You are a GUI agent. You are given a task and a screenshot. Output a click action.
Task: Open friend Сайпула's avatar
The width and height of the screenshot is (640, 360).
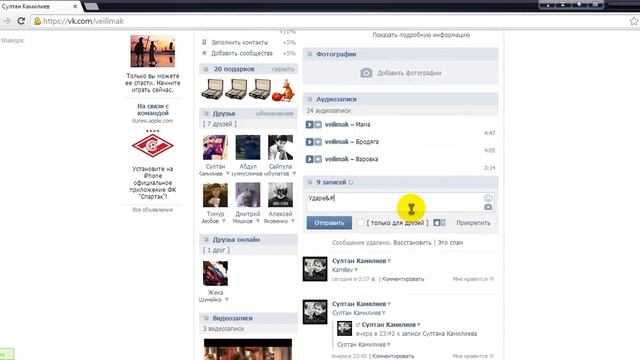[x=280, y=148]
